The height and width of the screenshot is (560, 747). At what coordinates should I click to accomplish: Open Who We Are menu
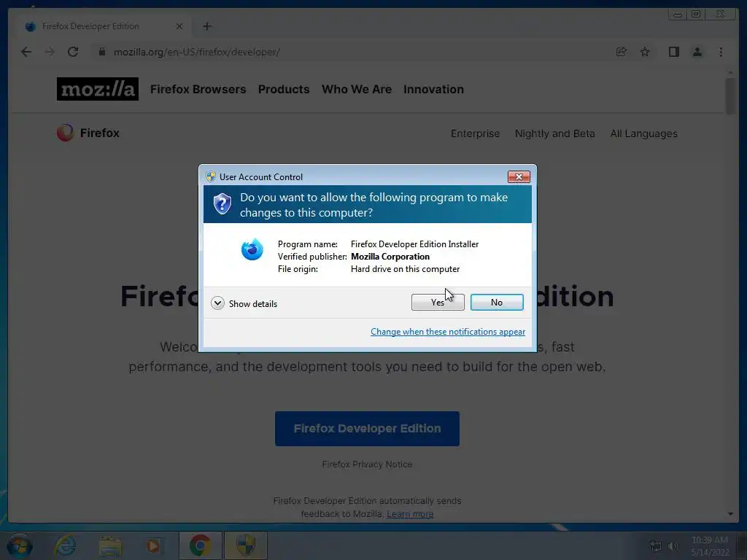[356, 89]
